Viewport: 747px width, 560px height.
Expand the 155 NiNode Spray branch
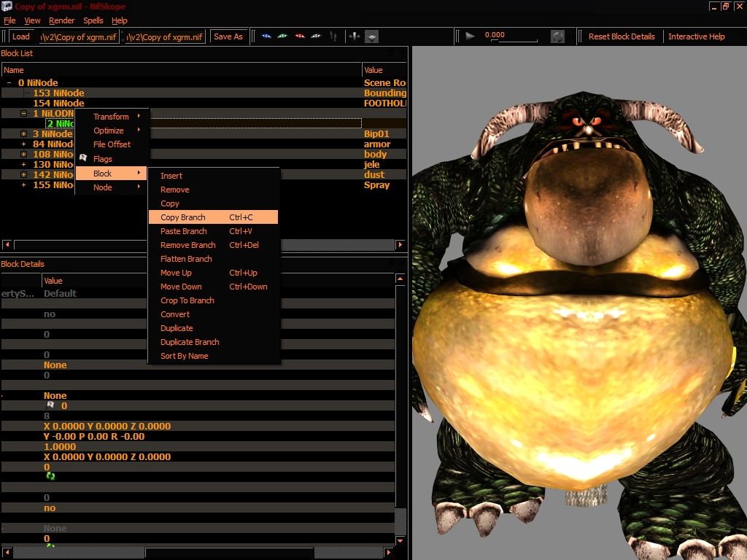pyautogui.click(x=24, y=185)
